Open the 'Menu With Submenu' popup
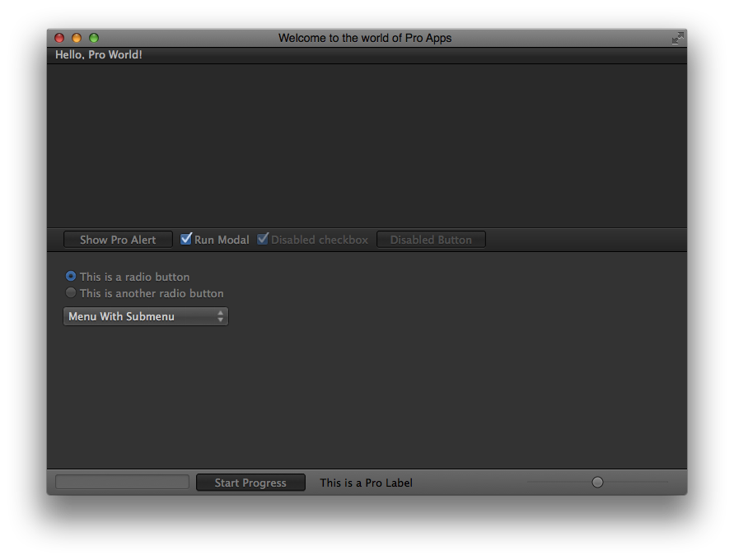734x560 pixels. pyautogui.click(x=140, y=316)
